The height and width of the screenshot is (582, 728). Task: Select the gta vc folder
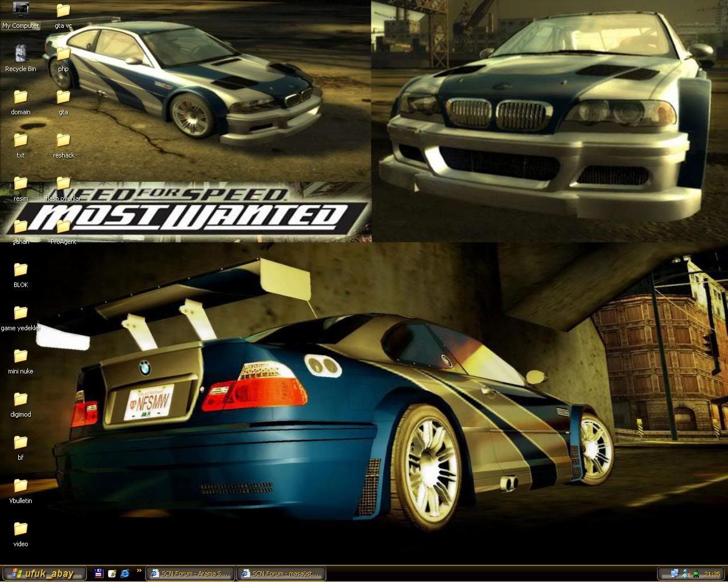pyautogui.click(x=63, y=15)
